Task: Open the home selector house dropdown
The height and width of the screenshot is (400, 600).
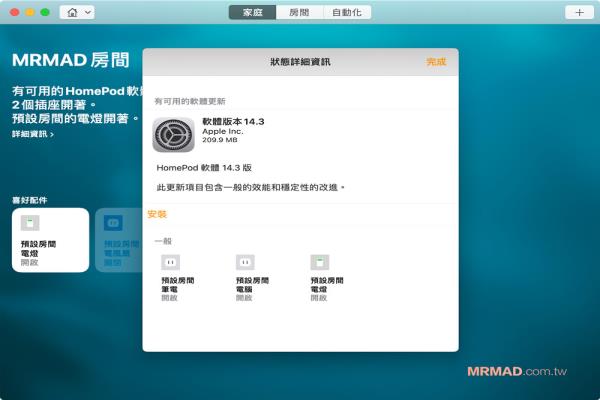Action: pyautogui.click(x=77, y=12)
